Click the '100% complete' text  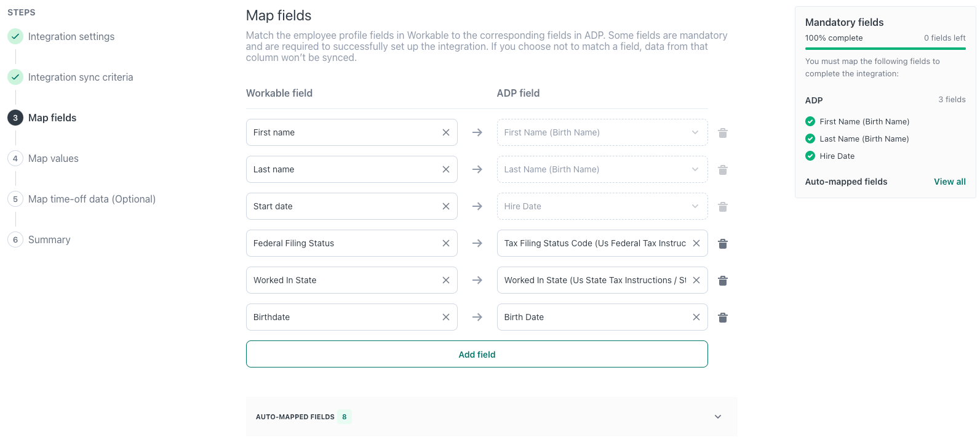pyautogui.click(x=834, y=38)
